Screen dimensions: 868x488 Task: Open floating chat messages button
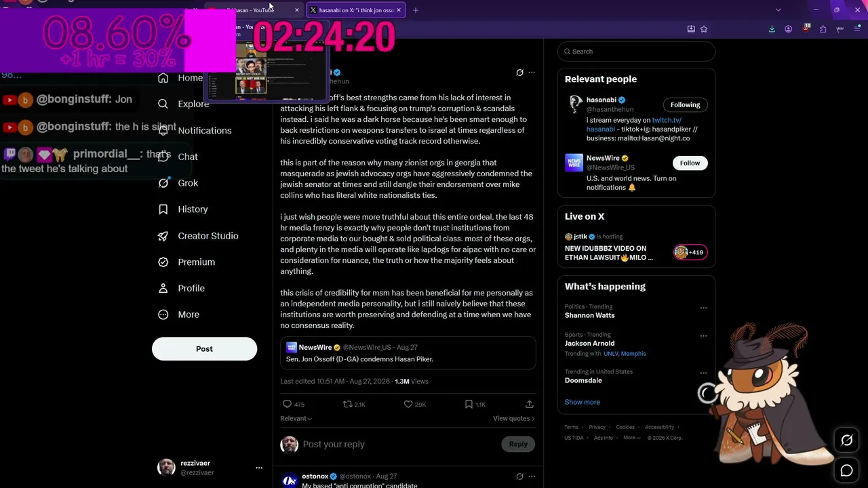pyautogui.click(x=846, y=470)
